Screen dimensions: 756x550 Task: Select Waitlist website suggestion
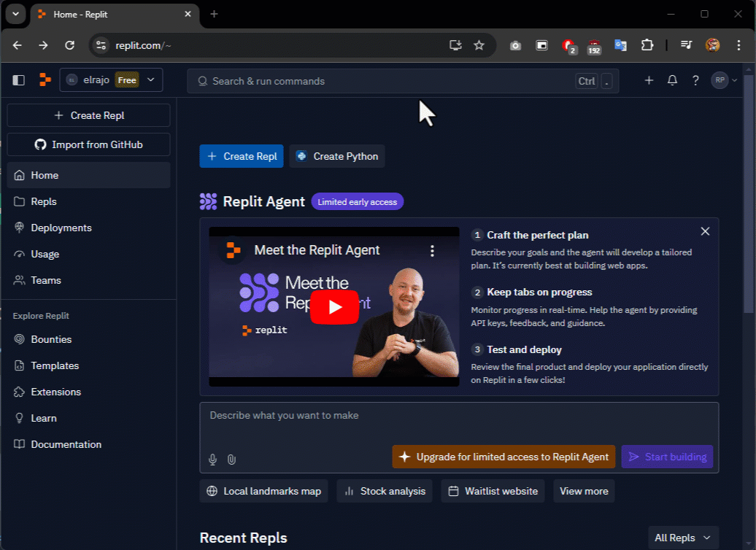click(x=493, y=491)
